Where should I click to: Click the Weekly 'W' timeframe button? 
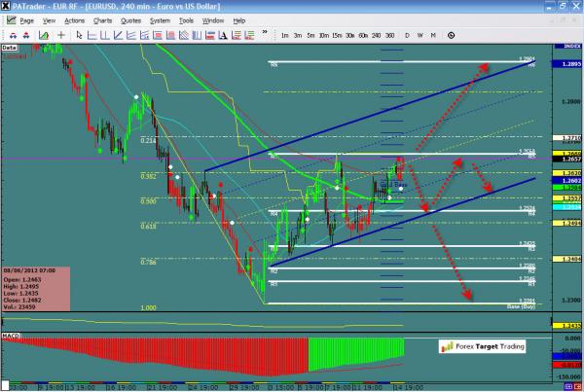[420, 34]
